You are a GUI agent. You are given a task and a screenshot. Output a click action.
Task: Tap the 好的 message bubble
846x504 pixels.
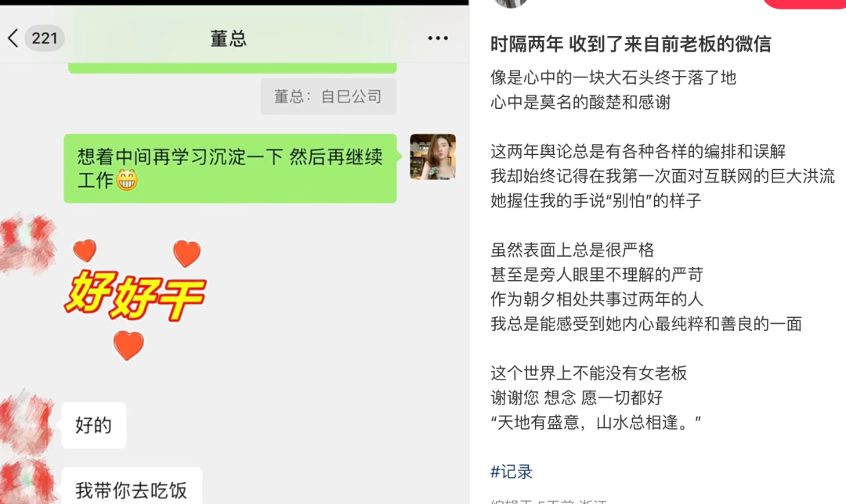(x=94, y=425)
